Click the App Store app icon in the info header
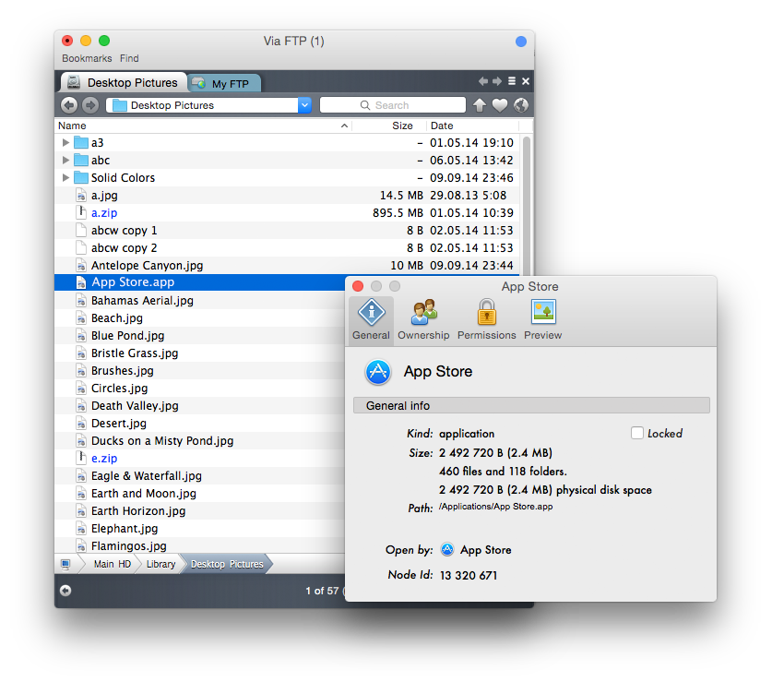 pos(378,372)
